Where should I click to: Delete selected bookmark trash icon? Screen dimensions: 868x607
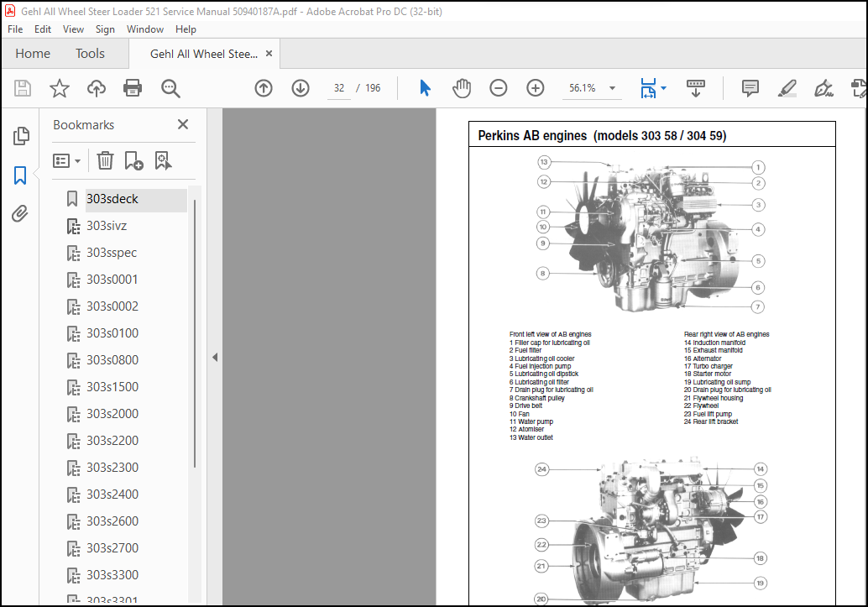105,161
